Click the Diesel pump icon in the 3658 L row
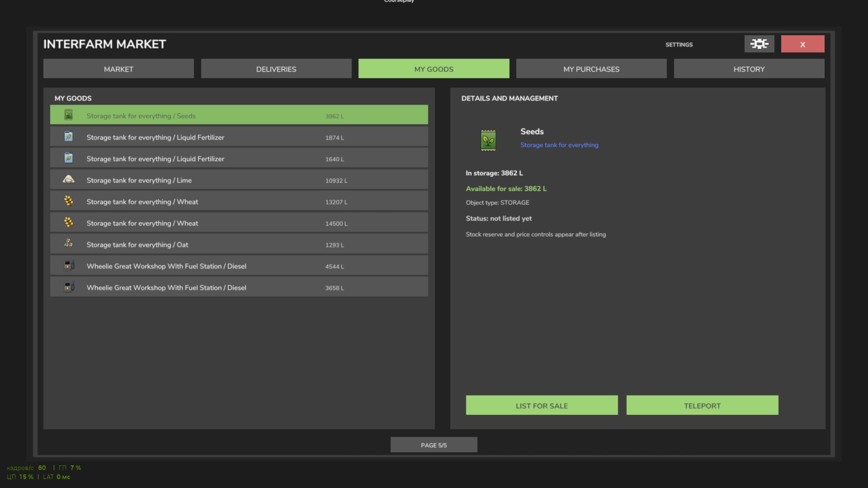 [69, 287]
